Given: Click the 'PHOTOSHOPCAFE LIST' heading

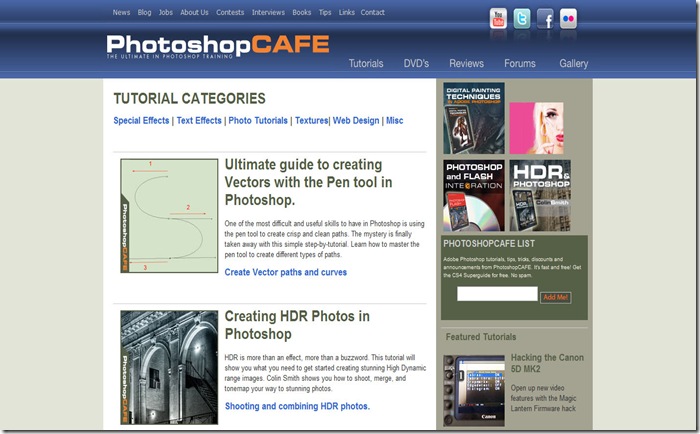Looking at the screenshot, I should (x=489, y=244).
